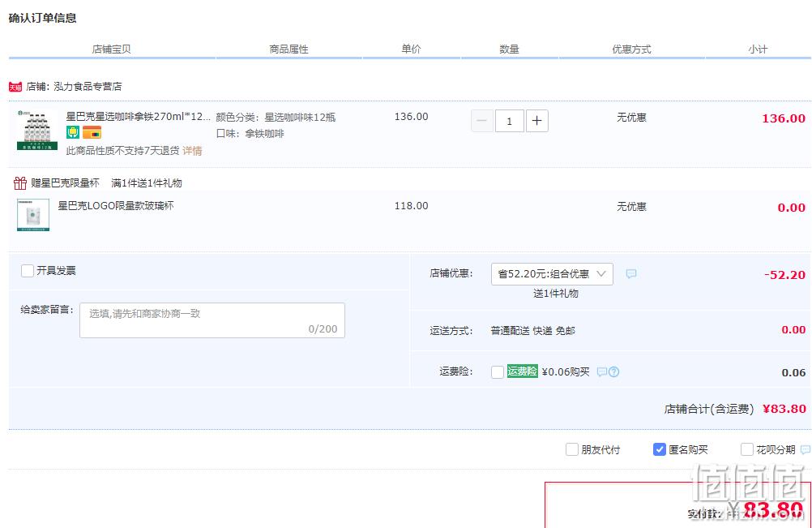Open the gift item 星巴克LOGO限量款玻璃杯
Viewport: 812px width, 528px height.
pos(116,206)
